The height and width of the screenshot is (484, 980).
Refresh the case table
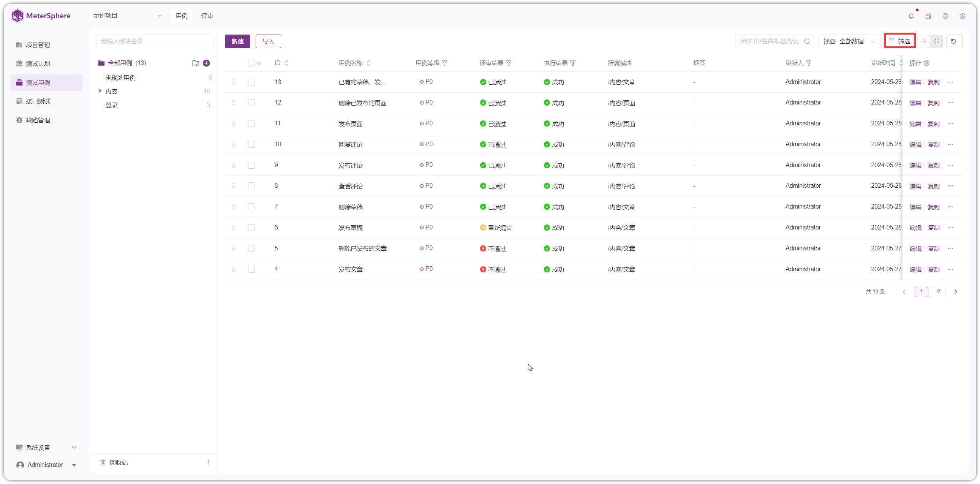pos(954,41)
